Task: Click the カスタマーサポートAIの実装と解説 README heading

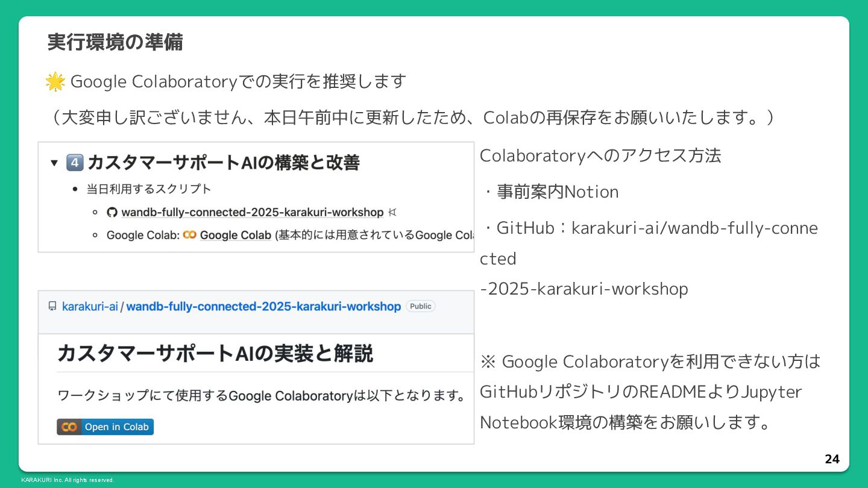Action: click(x=215, y=353)
